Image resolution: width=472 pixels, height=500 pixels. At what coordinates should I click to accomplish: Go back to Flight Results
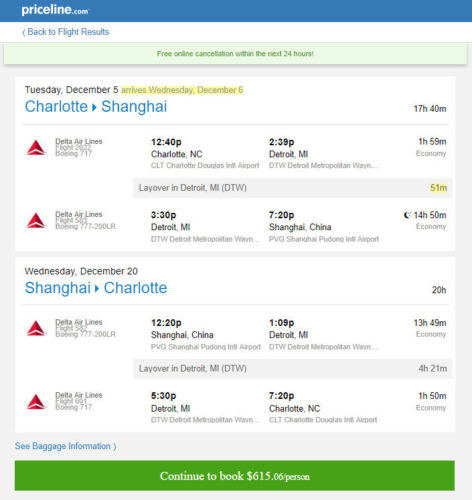(66, 32)
